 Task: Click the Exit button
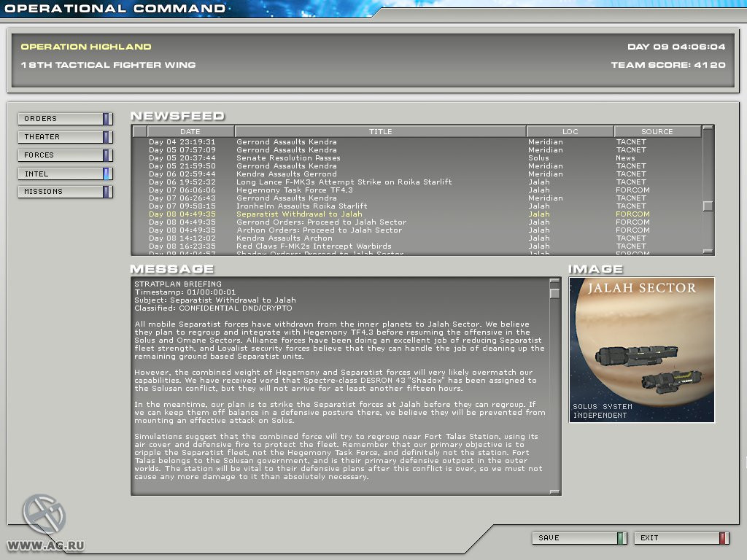pyautogui.click(x=681, y=538)
